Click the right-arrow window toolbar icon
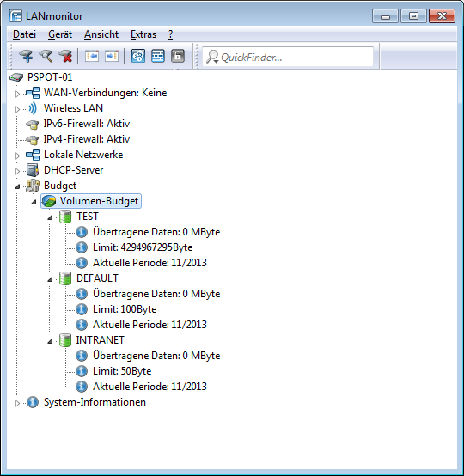The width and height of the screenshot is (464, 476). pyautogui.click(x=112, y=57)
